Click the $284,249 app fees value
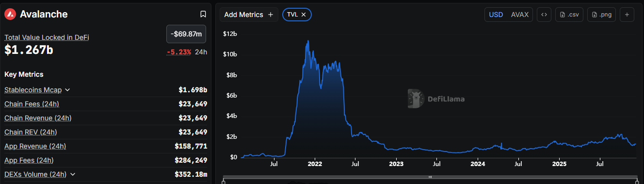 click(x=191, y=160)
